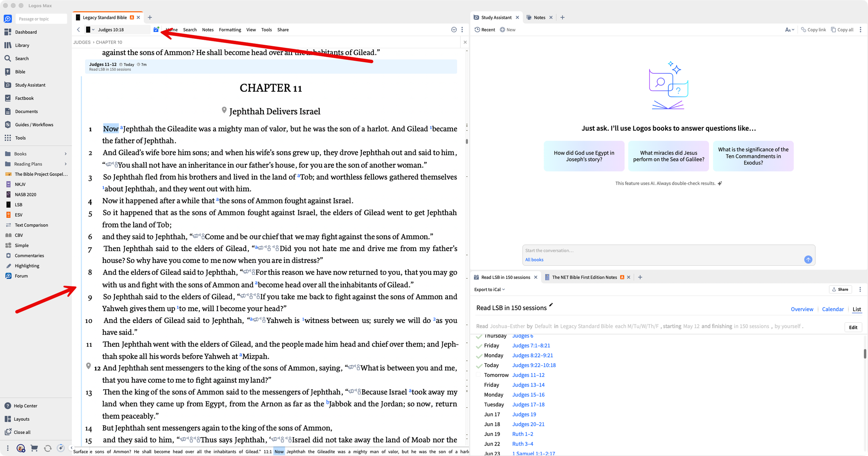Open the Bible panel three-dot menu

coord(462,30)
